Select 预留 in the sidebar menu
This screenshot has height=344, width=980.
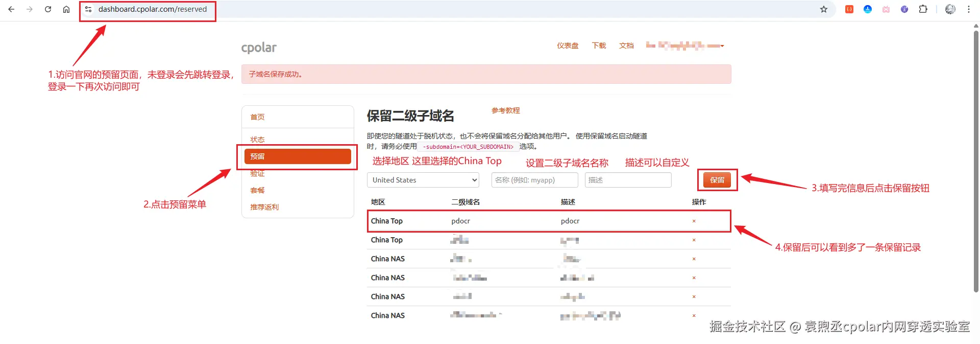(298, 156)
